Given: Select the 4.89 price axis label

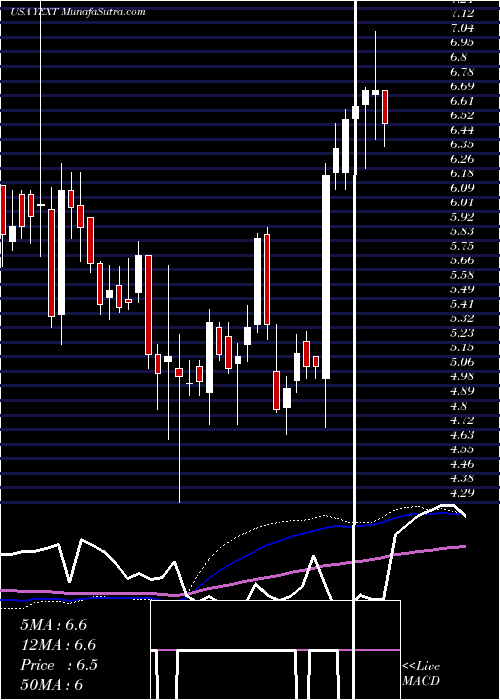Looking at the screenshot, I should [x=462, y=391].
